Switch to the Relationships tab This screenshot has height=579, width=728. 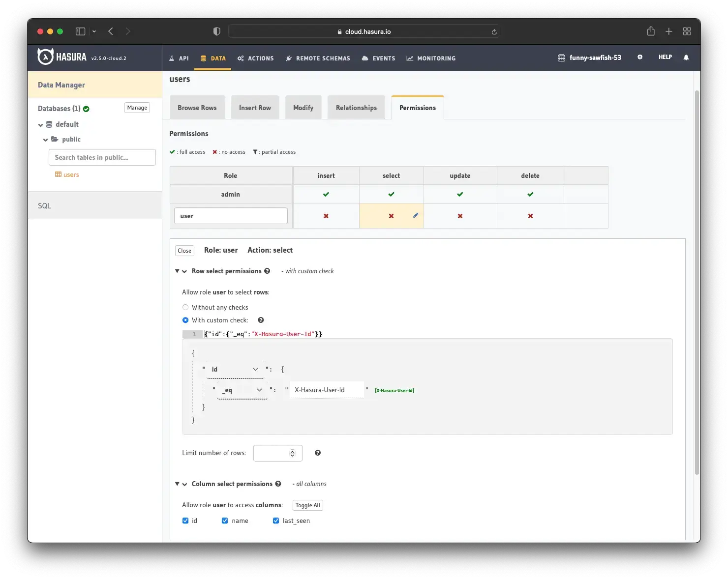coord(356,108)
